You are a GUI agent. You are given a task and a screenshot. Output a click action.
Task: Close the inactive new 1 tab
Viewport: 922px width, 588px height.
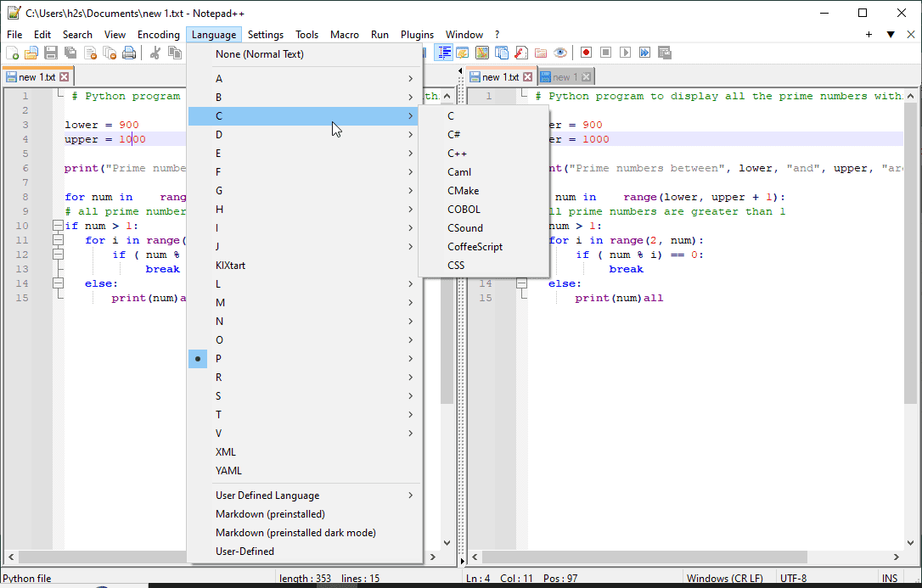coord(586,77)
